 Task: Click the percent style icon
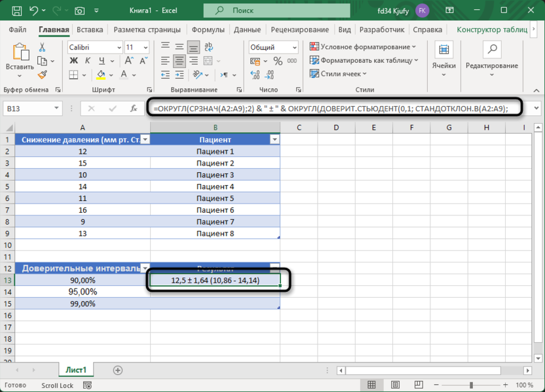tap(278, 61)
